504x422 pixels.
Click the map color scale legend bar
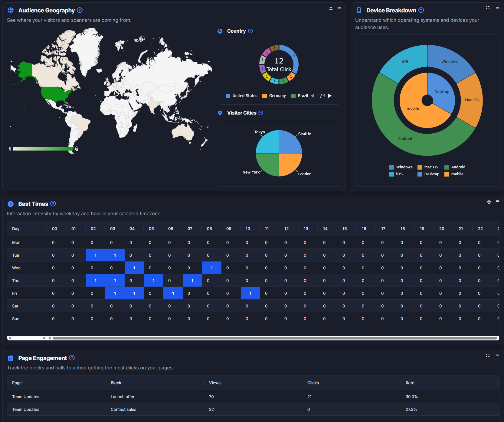[x=43, y=149]
